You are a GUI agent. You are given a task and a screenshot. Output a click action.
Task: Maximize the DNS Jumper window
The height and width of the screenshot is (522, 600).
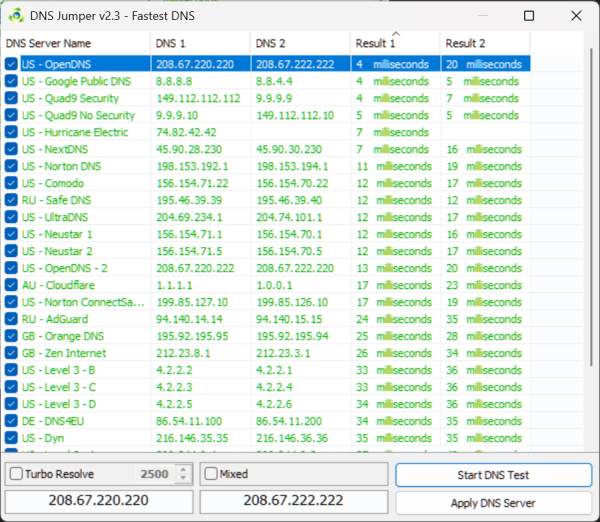pyautogui.click(x=529, y=16)
